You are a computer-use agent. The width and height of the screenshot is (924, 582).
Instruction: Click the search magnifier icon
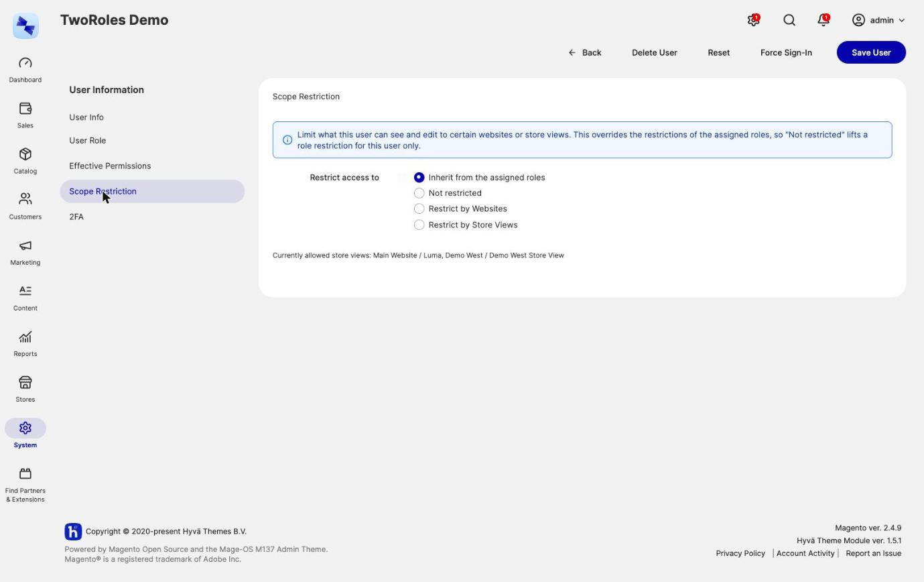pos(789,20)
